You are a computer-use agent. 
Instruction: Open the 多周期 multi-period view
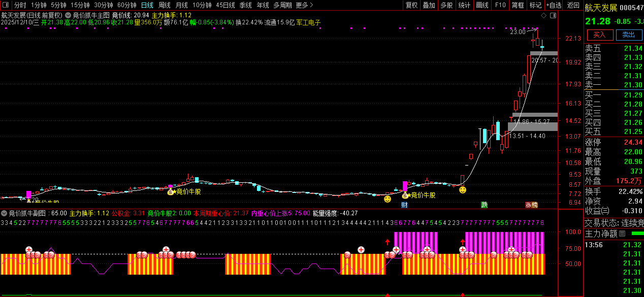click(x=282, y=5)
